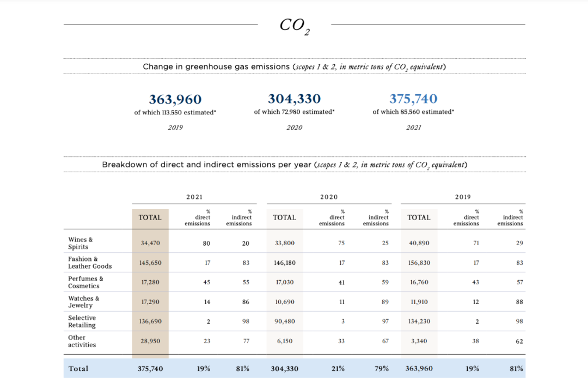Click the large 304,330 figure above 2020

click(294, 99)
